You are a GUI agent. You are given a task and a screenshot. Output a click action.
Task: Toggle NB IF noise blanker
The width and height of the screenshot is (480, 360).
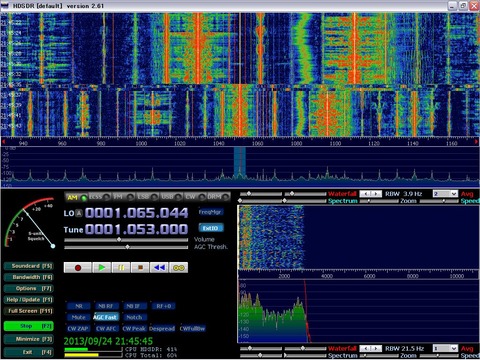point(134,306)
